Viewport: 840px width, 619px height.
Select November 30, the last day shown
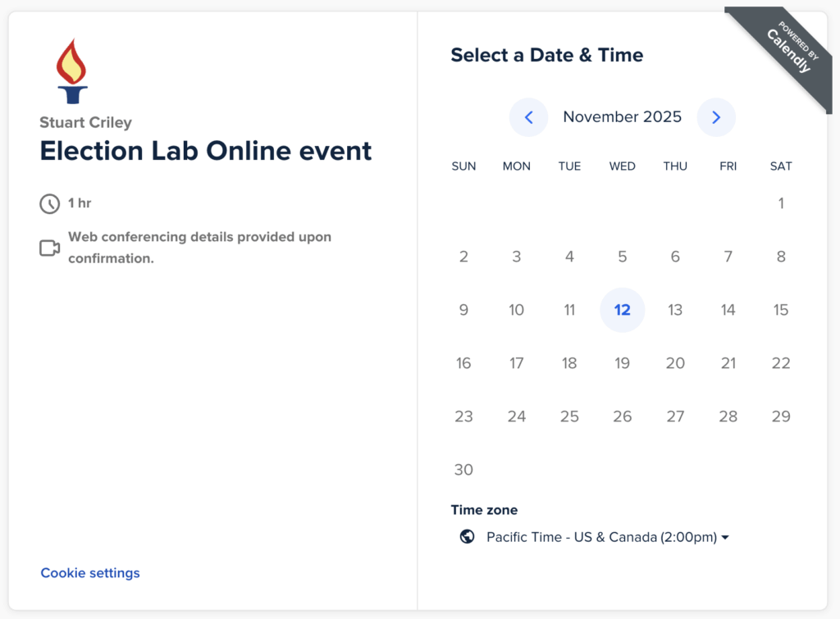(x=463, y=469)
